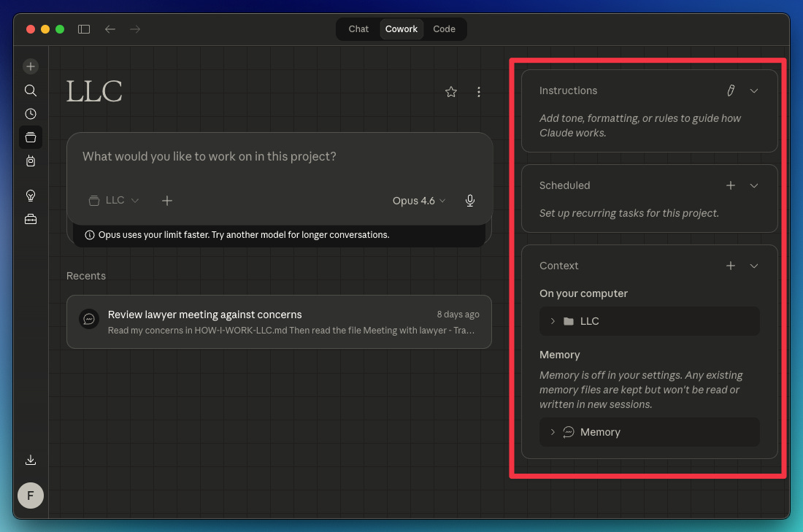This screenshot has width=803, height=532.
Task: Click the plus attachment icon in prompt box
Action: [167, 201]
